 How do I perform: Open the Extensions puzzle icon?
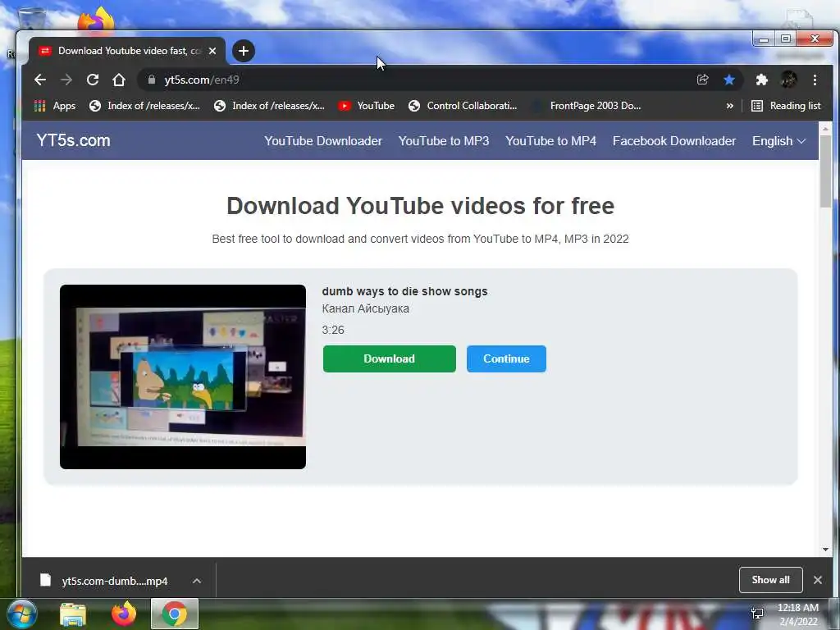click(x=761, y=80)
